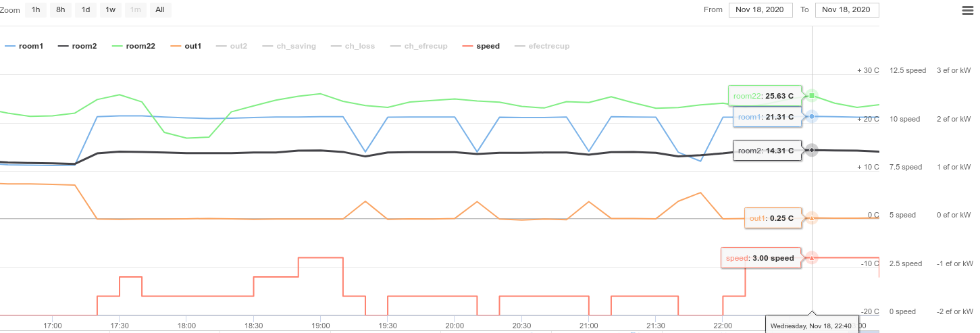Zoom chart to 1d range

tap(86, 10)
